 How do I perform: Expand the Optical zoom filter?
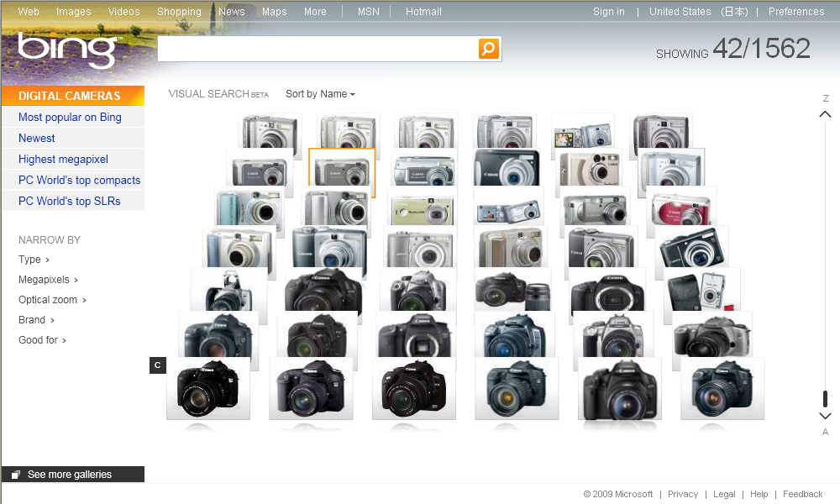pyautogui.click(x=52, y=300)
